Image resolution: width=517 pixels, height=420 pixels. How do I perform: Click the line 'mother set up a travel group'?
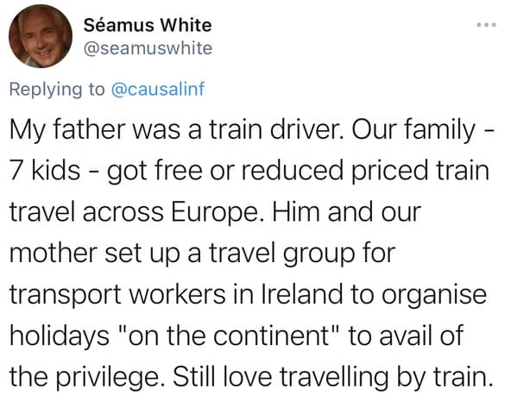click(x=202, y=254)
